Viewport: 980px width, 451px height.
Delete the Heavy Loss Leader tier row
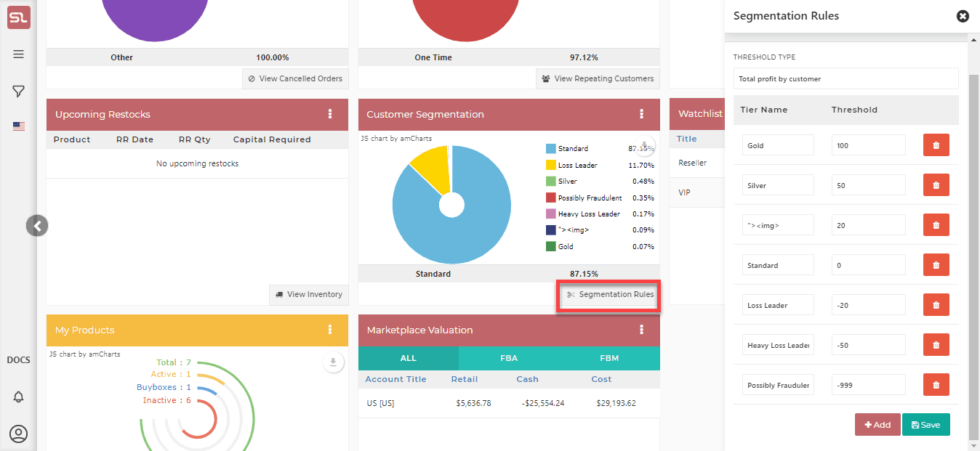[x=936, y=345]
